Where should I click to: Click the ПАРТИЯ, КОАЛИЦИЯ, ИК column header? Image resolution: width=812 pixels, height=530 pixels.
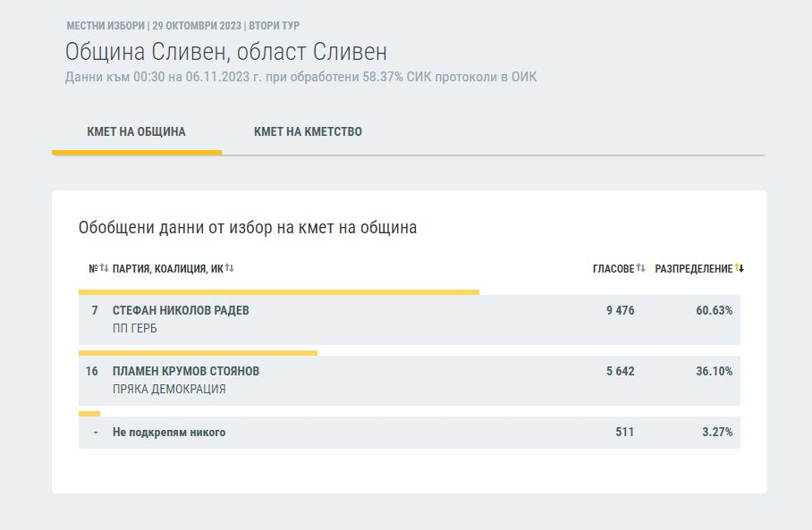[168, 269]
